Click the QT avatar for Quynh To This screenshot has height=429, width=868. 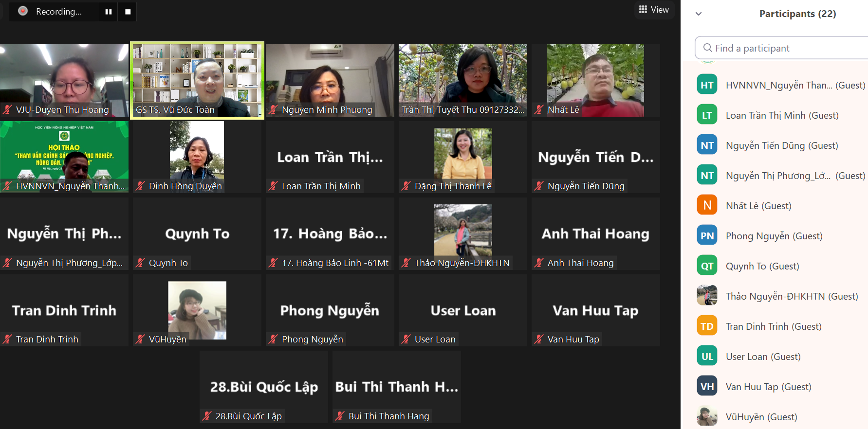[707, 266]
